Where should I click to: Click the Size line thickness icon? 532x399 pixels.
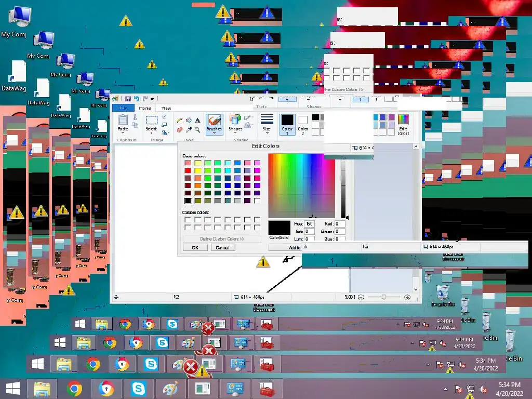pos(267,119)
